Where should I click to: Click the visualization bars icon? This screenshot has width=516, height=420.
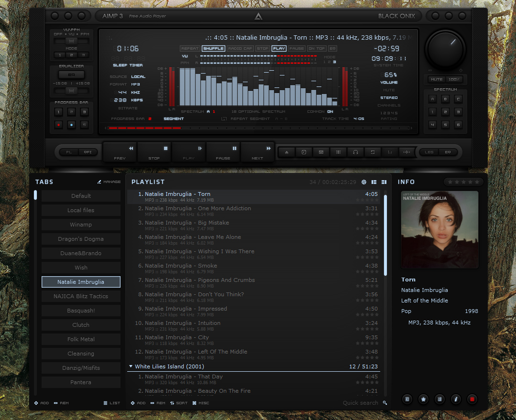pyautogui.click(x=390, y=152)
